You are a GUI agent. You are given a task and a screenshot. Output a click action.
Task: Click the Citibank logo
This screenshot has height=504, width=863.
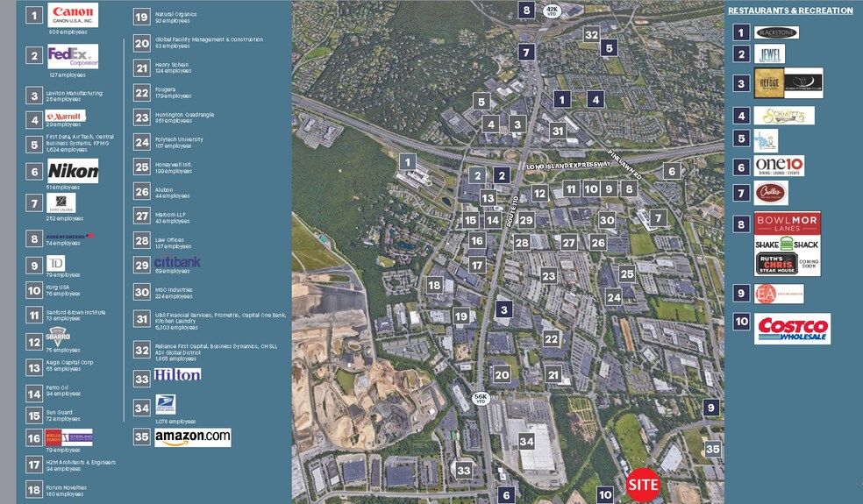(177, 261)
